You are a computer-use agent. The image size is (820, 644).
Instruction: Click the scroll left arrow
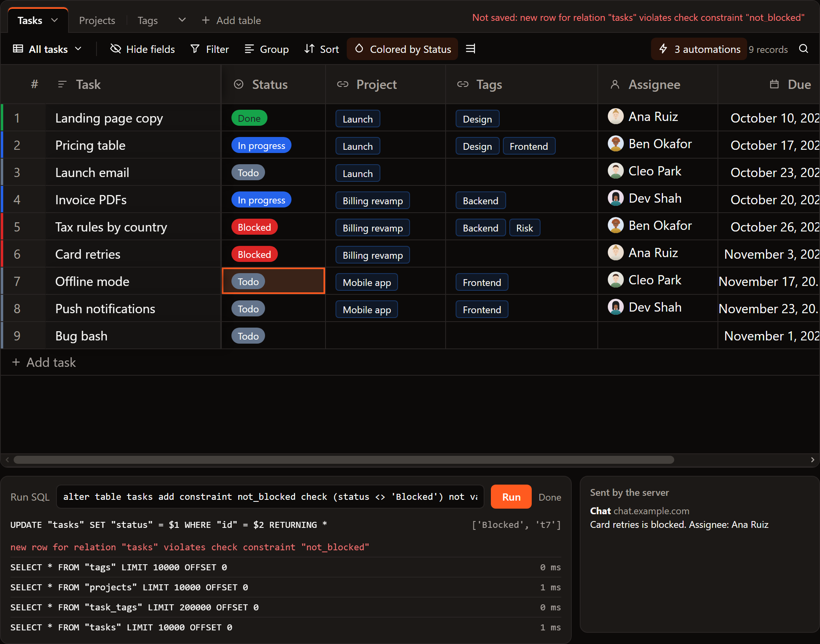(7, 459)
